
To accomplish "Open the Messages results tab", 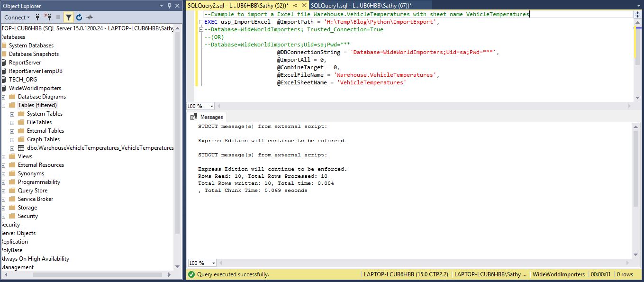I will pyautogui.click(x=207, y=117).
